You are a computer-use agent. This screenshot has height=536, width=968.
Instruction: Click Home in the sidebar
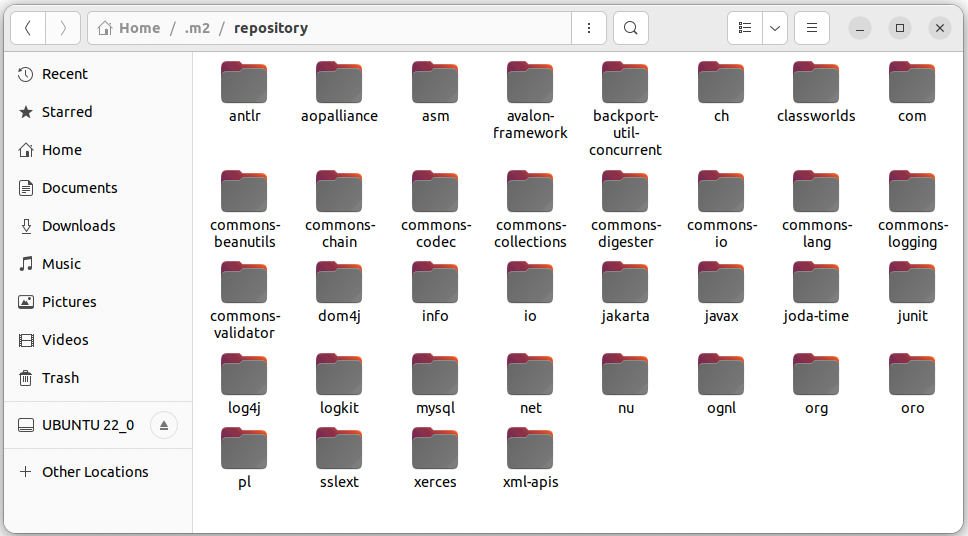(99, 150)
